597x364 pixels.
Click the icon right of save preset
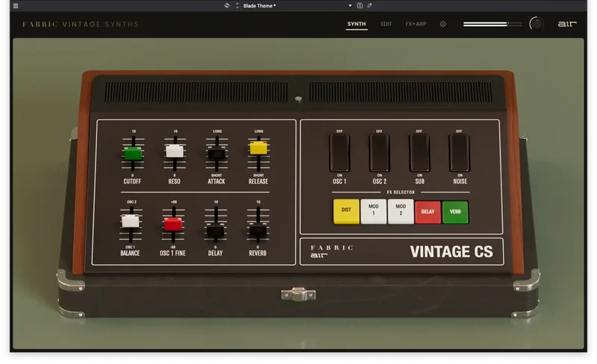pos(369,5)
